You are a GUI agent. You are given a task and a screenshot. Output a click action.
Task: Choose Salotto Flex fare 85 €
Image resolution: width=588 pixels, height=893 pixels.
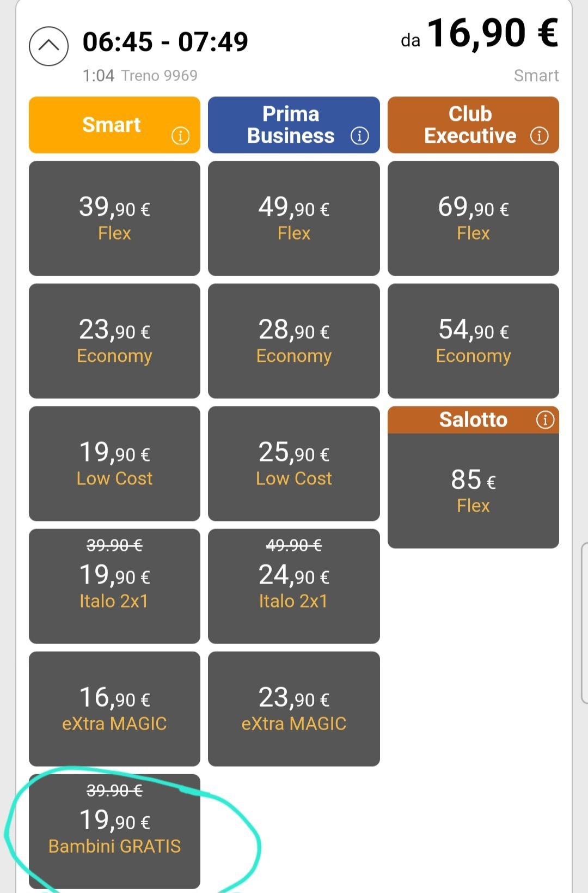tap(473, 490)
